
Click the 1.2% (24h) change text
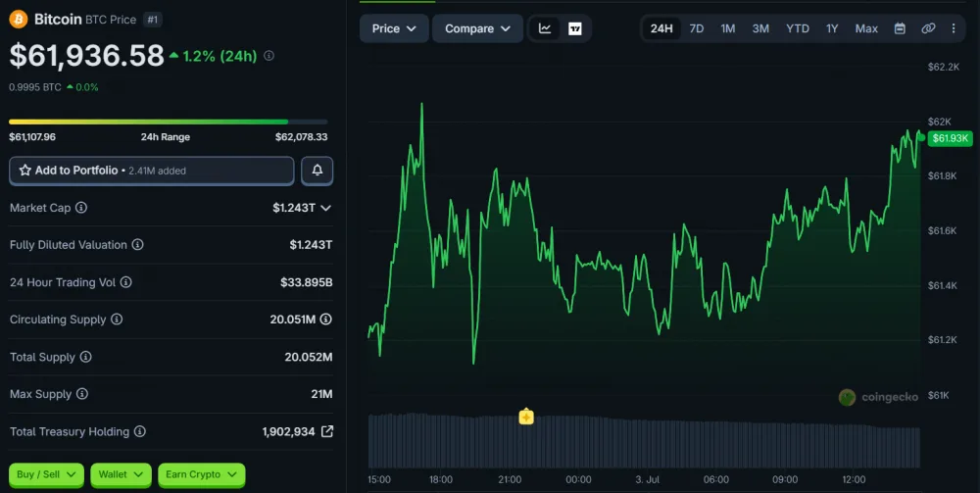220,56
